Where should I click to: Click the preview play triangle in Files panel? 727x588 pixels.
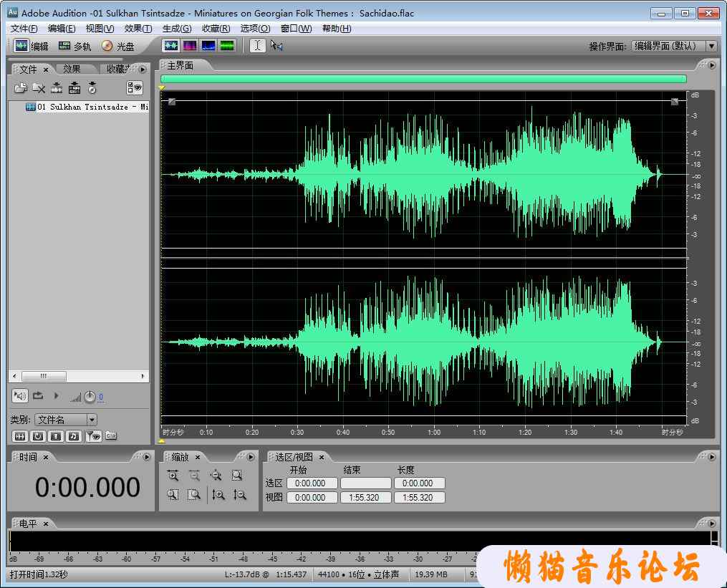[x=56, y=396]
